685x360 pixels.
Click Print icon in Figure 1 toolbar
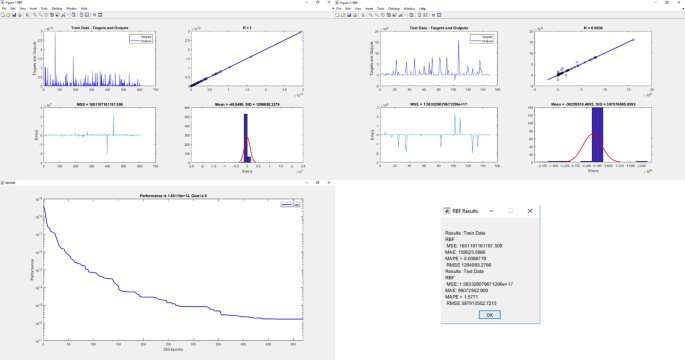click(x=20, y=15)
